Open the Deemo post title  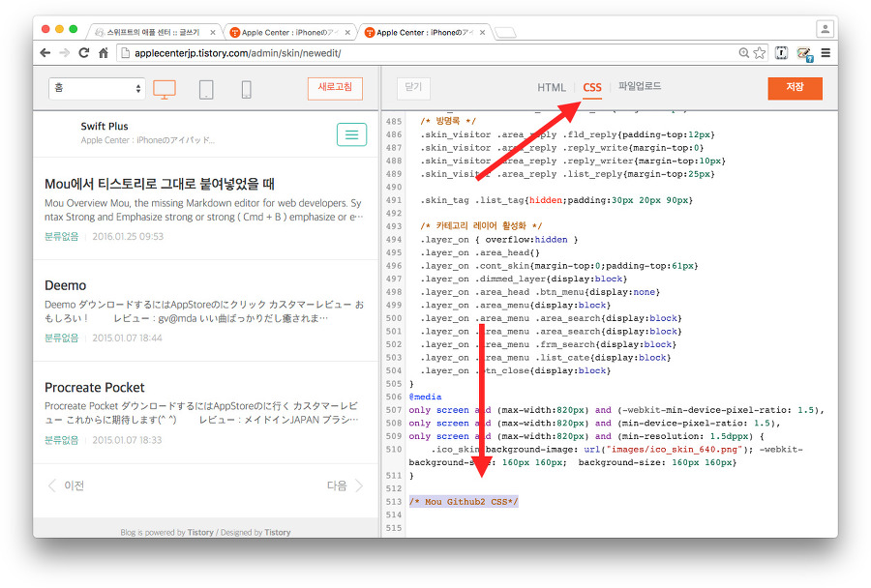pyautogui.click(x=66, y=285)
